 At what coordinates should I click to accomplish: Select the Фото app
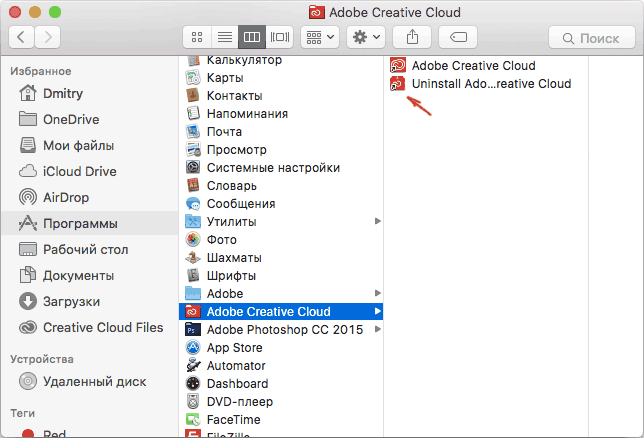tap(281, 240)
